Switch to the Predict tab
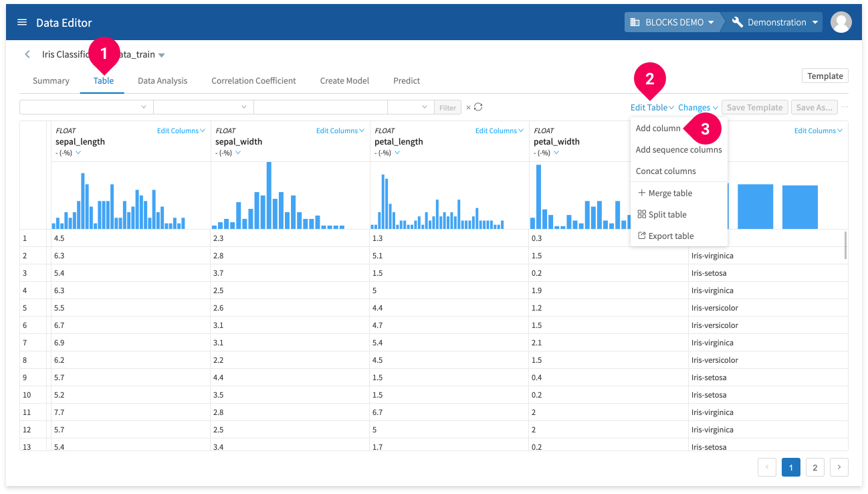868x494 pixels. pyautogui.click(x=407, y=80)
